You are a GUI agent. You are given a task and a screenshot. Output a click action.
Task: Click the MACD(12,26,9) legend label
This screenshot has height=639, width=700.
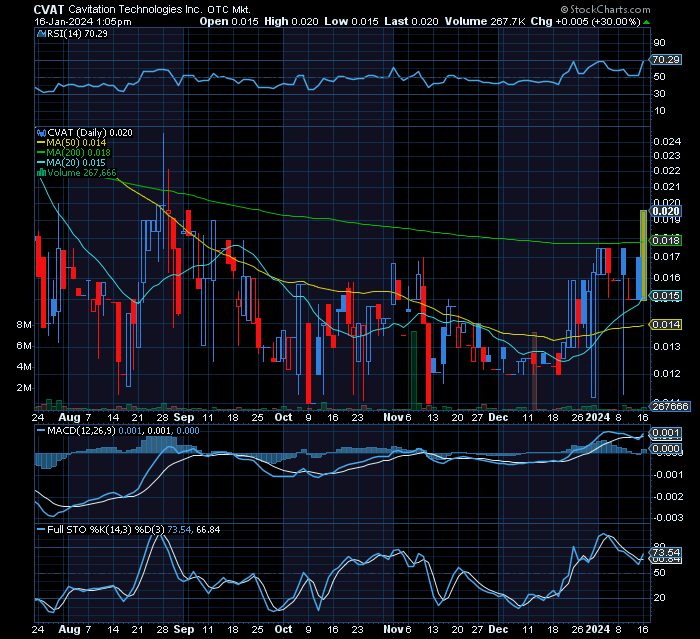click(x=81, y=431)
